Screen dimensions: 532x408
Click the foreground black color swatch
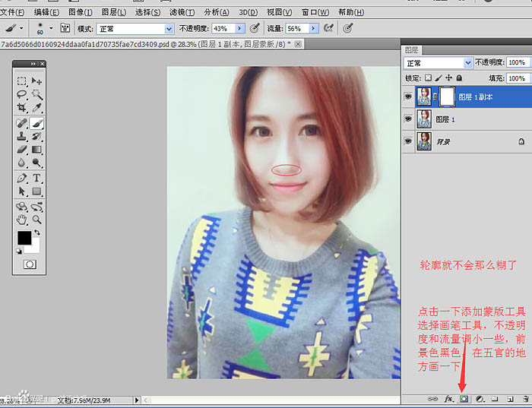[24, 239]
